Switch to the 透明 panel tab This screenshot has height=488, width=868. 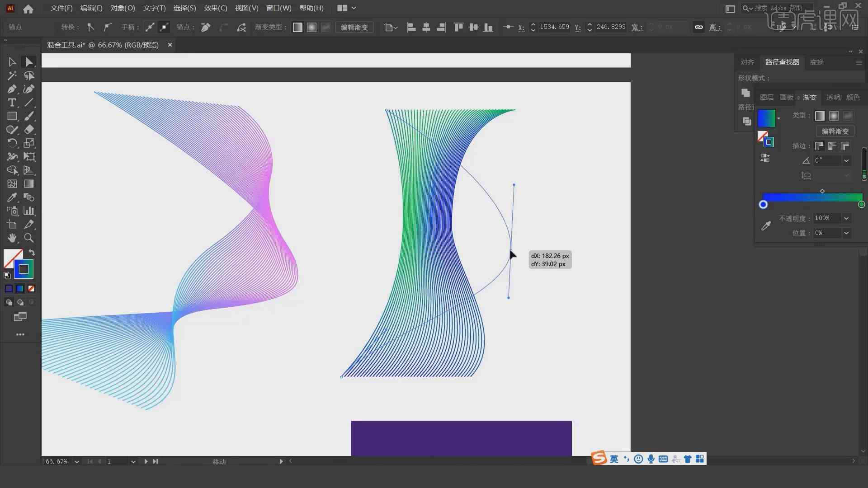click(833, 97)
